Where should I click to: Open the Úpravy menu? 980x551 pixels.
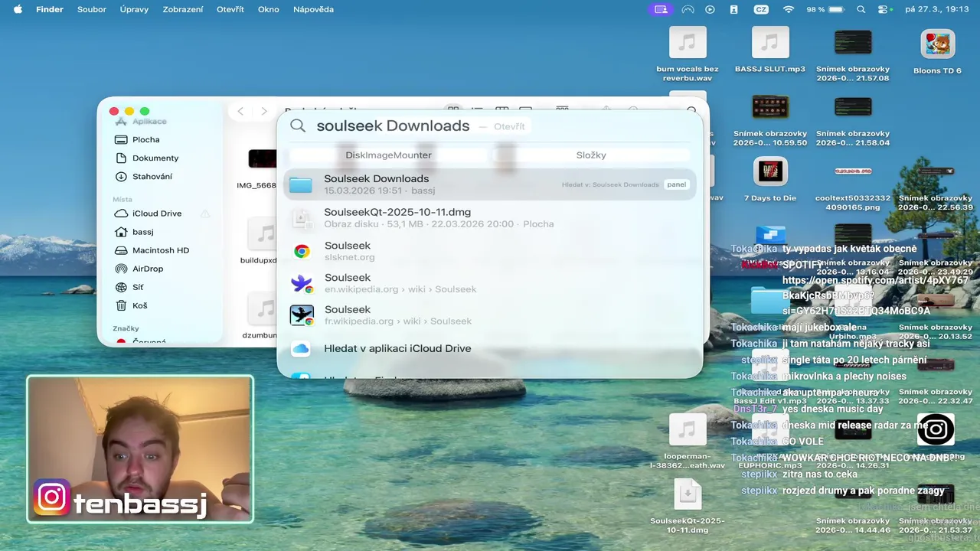click(x=134, y=9)
